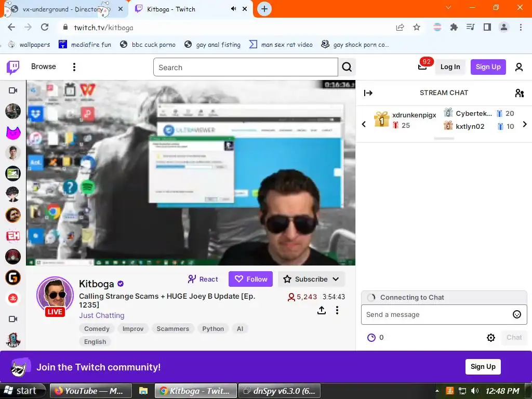
Task: Expand the Subscribe dropdown chevron
Action: pyautogui.click(x=336, y=279)
